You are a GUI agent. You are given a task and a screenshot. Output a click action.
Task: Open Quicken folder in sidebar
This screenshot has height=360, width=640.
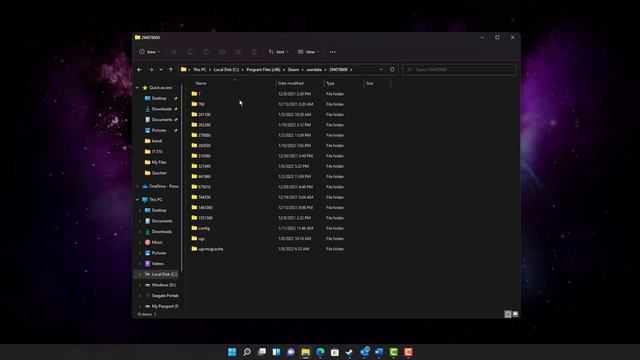point(159,173)
